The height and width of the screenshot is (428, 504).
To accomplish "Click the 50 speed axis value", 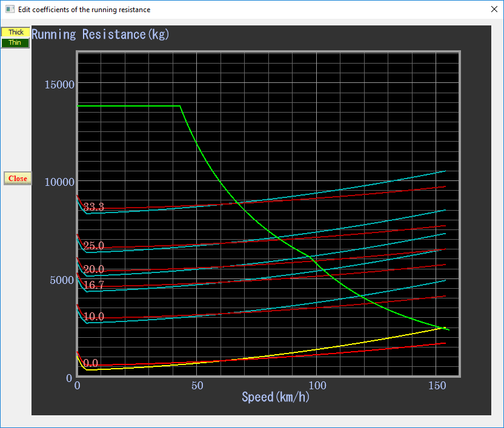I will [197, 386].
